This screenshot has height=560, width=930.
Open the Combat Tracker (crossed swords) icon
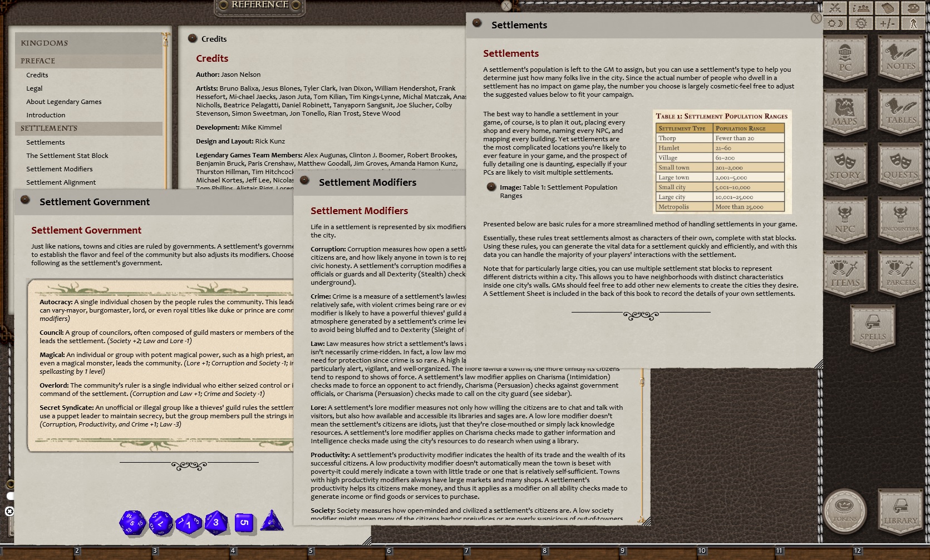[835, 8]
